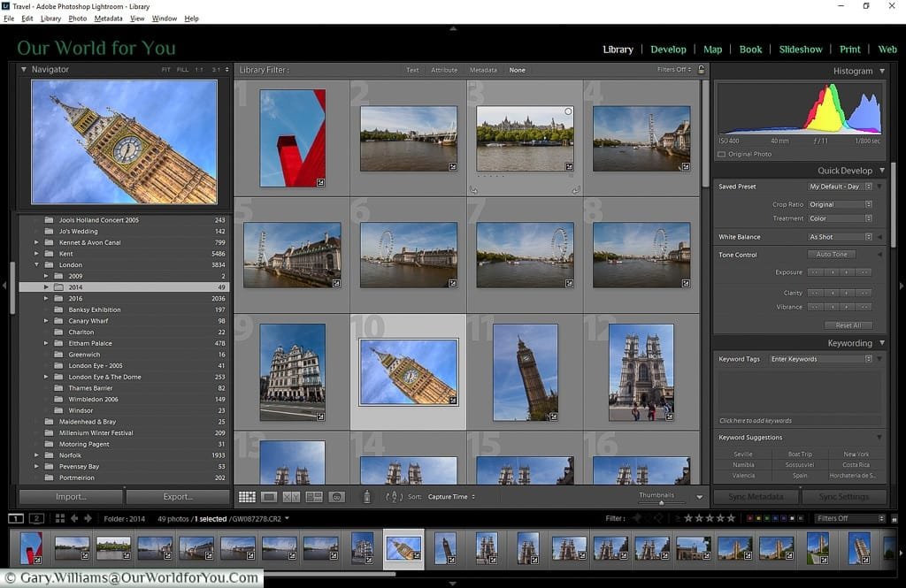Reverse the sort direction a-z icon
906x588 pixels.
click(394, 497)
